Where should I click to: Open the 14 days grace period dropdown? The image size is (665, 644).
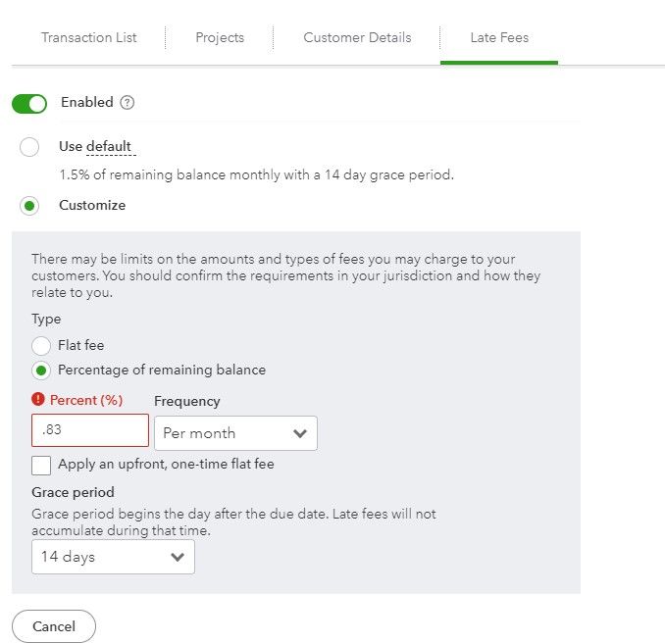(x=113, y=557)
